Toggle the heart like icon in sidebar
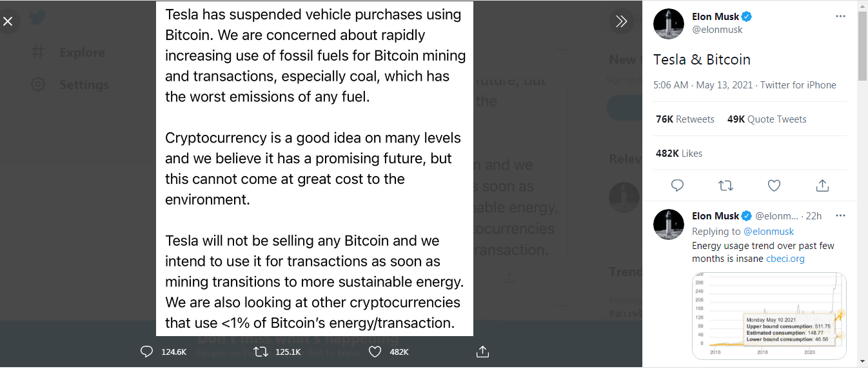Screen dimensions: 868x369 point(774,186)
